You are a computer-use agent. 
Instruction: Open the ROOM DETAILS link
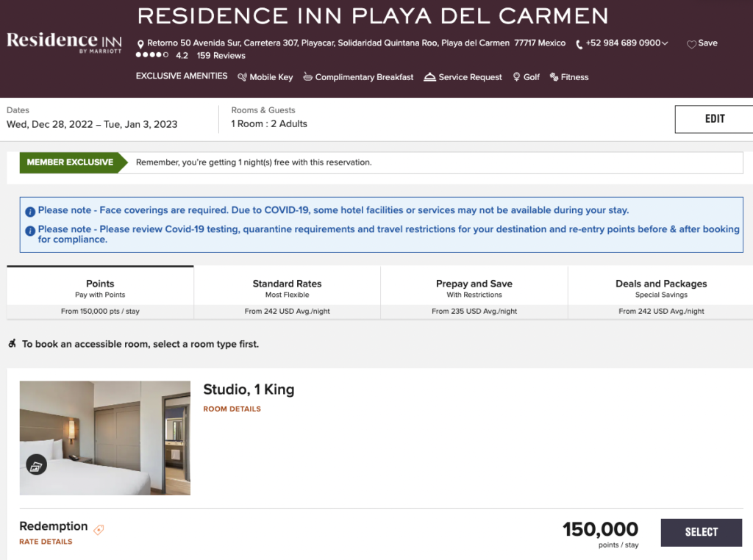click(232, 409)
